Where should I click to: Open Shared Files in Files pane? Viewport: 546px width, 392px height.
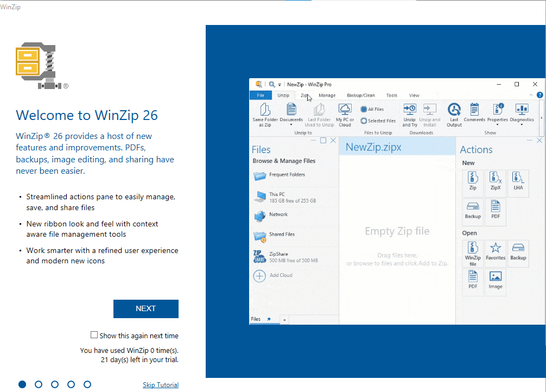tap(294, 236)
